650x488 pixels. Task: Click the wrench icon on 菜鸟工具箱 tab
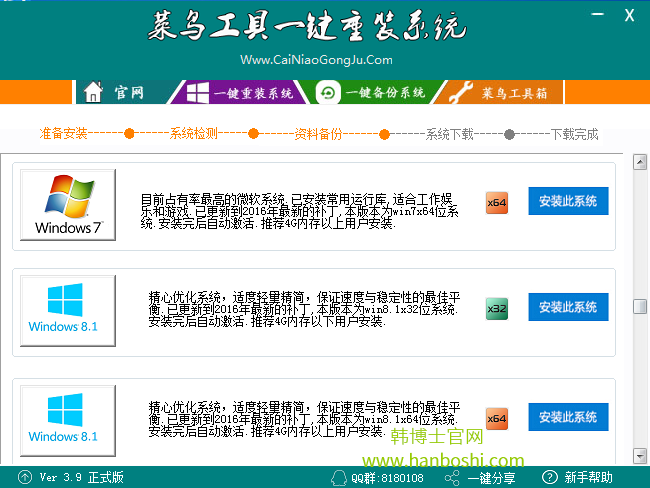(459, 93)
